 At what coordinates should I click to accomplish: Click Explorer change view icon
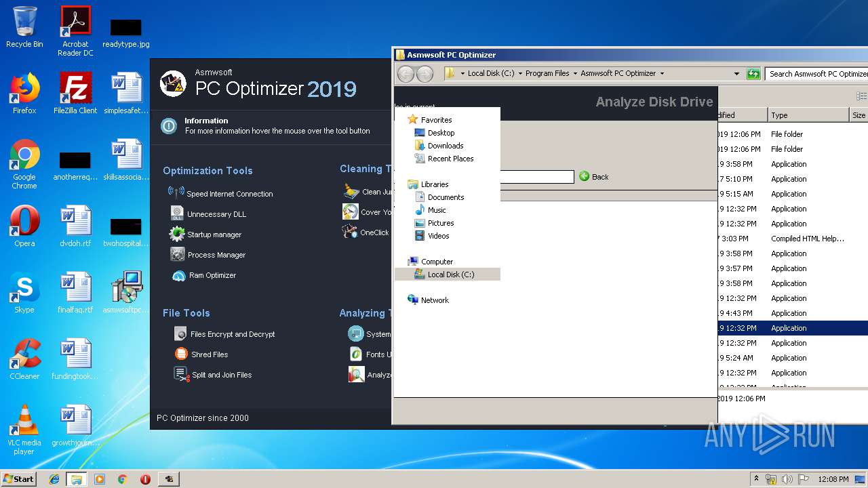coord(861,96)
